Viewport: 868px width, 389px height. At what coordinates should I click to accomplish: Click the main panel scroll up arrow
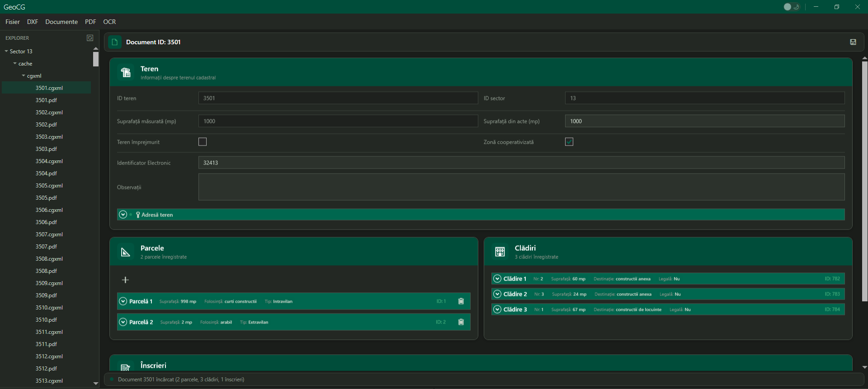(864, 58)
